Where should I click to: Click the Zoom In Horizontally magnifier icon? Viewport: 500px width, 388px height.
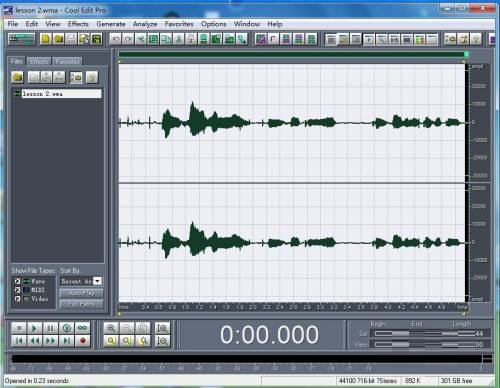click(x=111, y=328)
